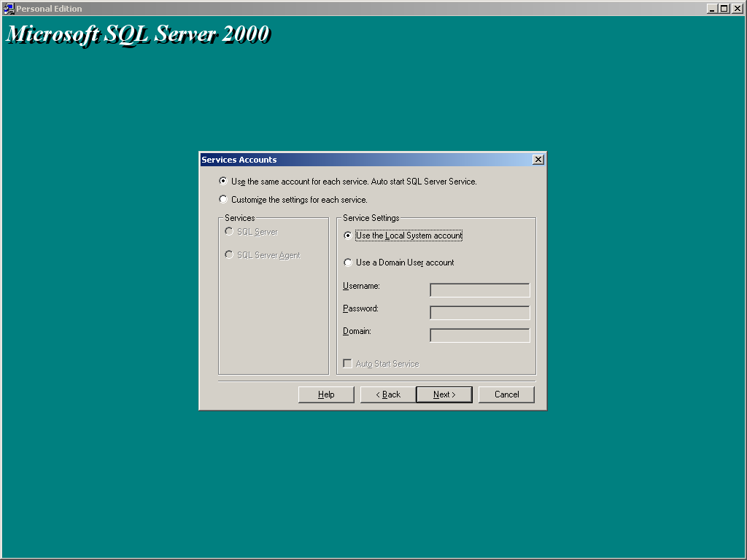This screenshot has height=560, width=747.
Task: Click the 'Password:' label
Action: click(x=360, y=308)
